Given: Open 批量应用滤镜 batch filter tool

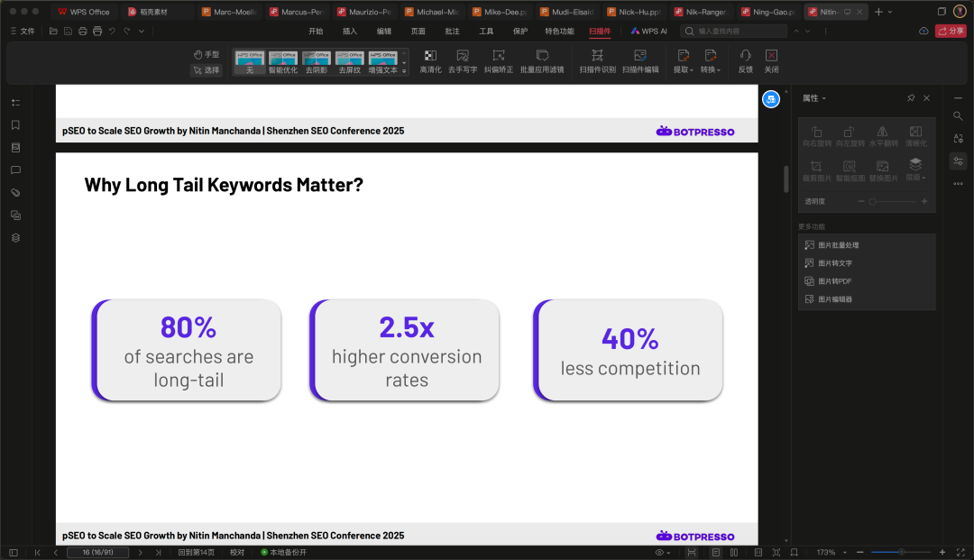Looking at the screenshot, I should click(542, 61).
